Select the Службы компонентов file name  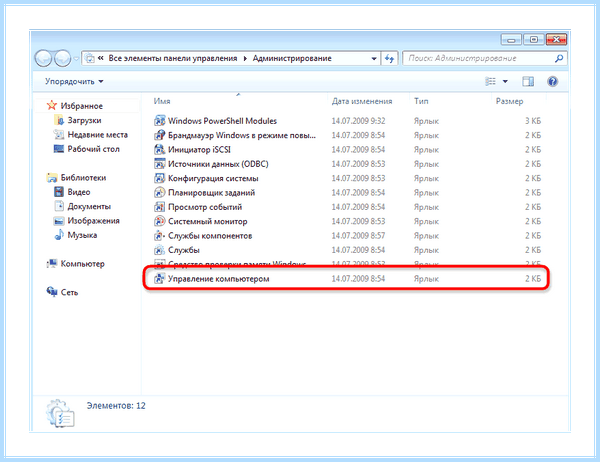[x=210, y=236]
